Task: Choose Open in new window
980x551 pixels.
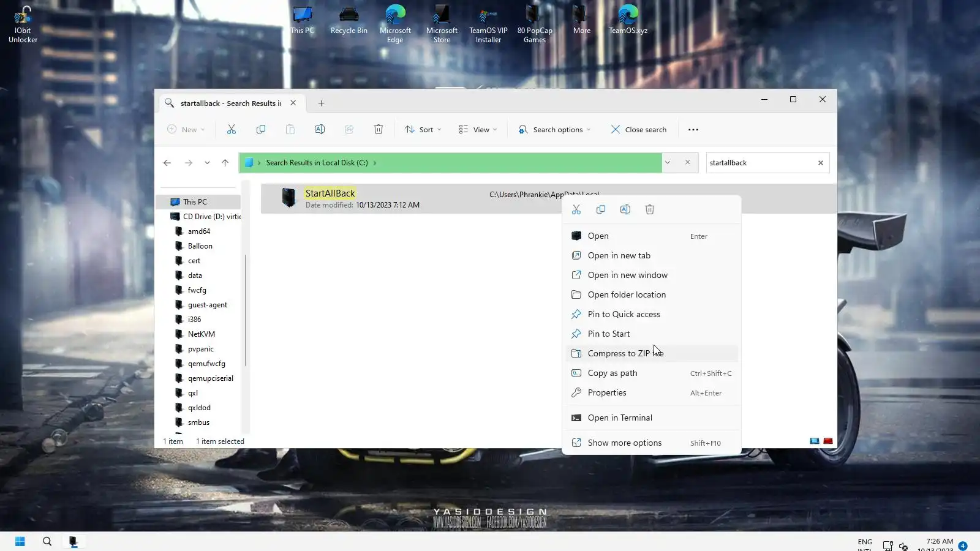Action: 651,275
